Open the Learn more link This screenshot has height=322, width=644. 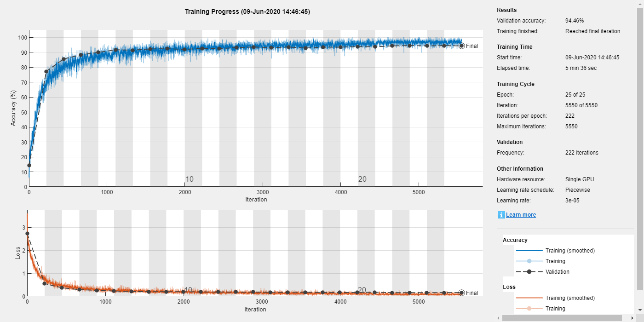521,215
